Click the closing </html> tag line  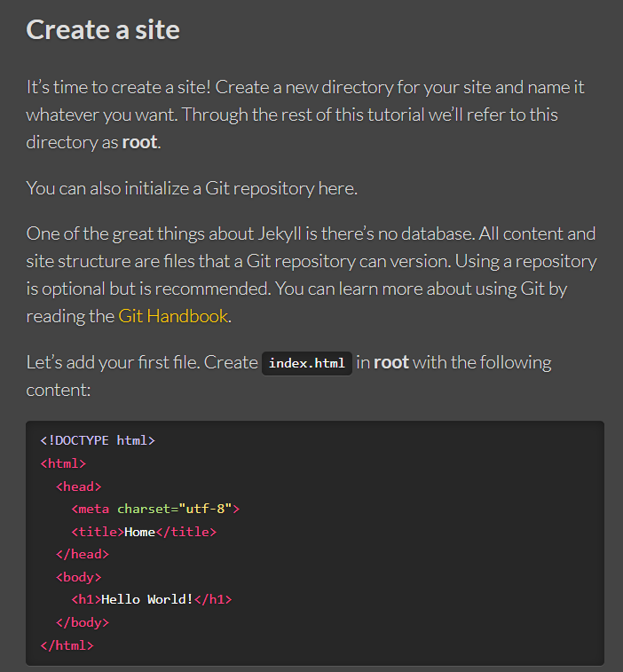coord(67,645)
